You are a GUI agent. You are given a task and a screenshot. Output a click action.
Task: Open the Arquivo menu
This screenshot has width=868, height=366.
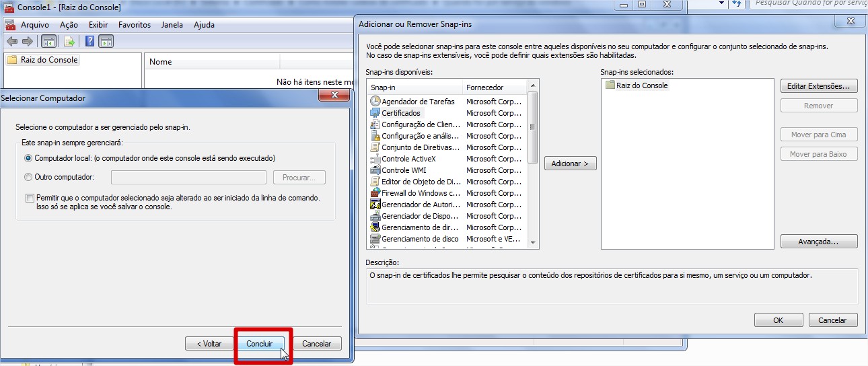[34, 25]
